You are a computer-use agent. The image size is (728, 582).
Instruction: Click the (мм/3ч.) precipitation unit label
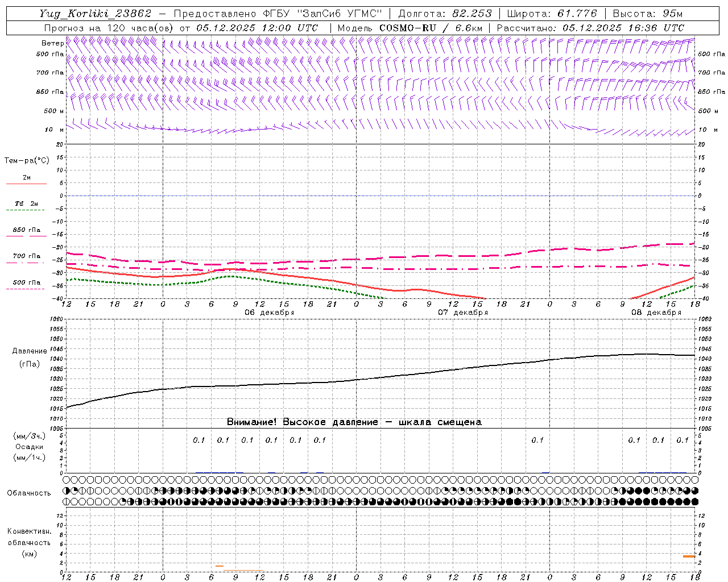[30, 436]
